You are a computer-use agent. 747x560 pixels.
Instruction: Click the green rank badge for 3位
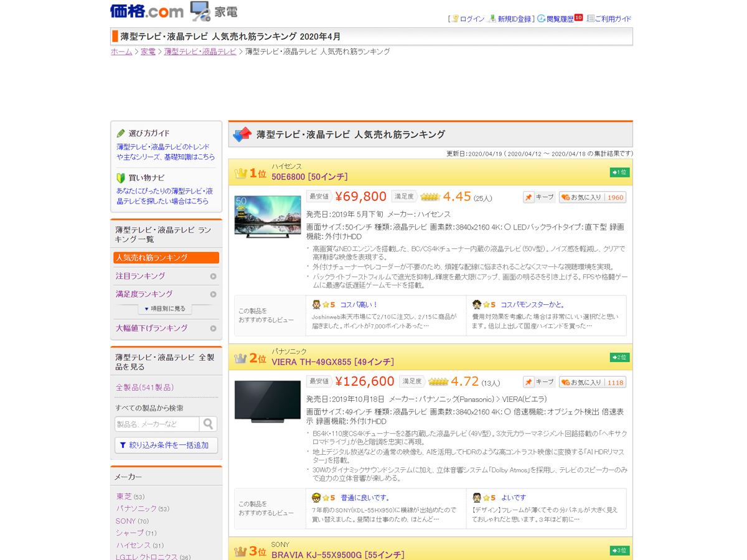(619, 550)
